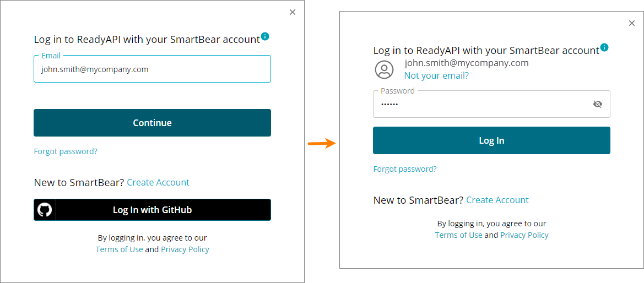Click the Email input field
644x283 pixels.
click(x=152, y=69)
